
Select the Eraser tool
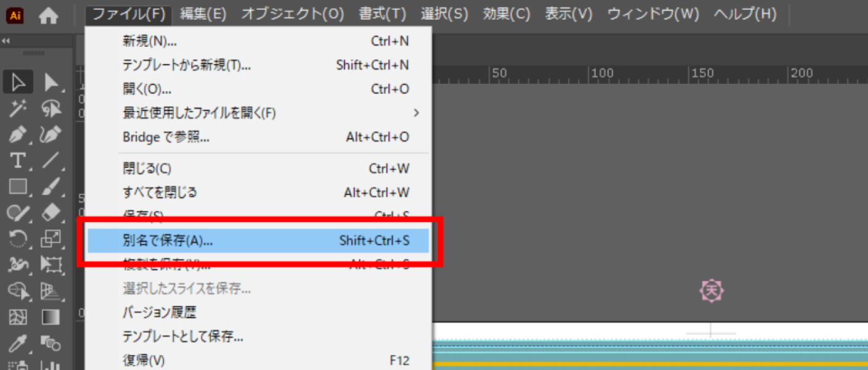(52, 214)
